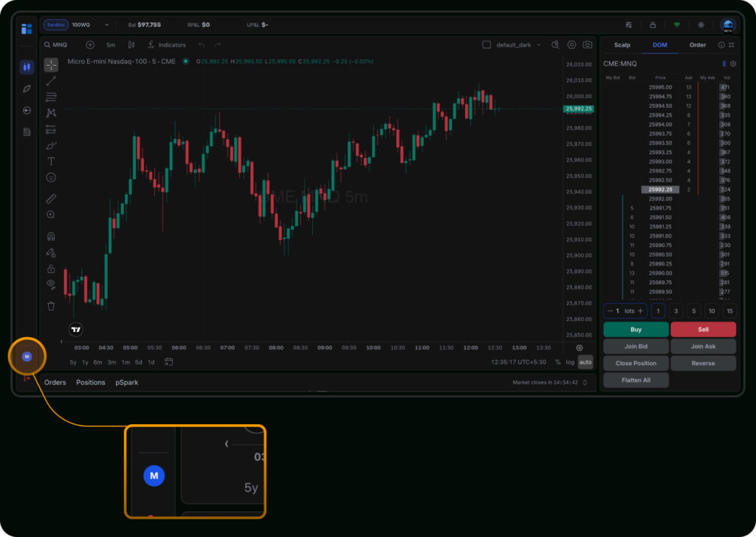
Task: Open the 100WQ account dropdown
Action: click(91, 25)
